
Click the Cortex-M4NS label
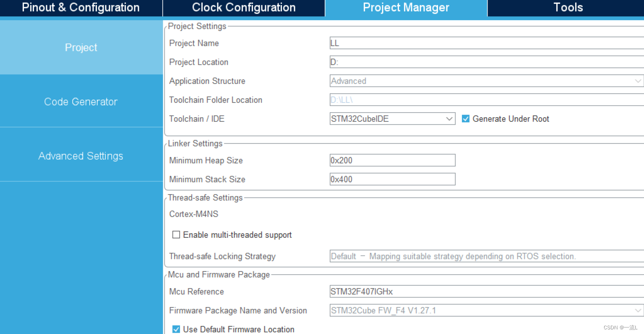tap(194, 214)
